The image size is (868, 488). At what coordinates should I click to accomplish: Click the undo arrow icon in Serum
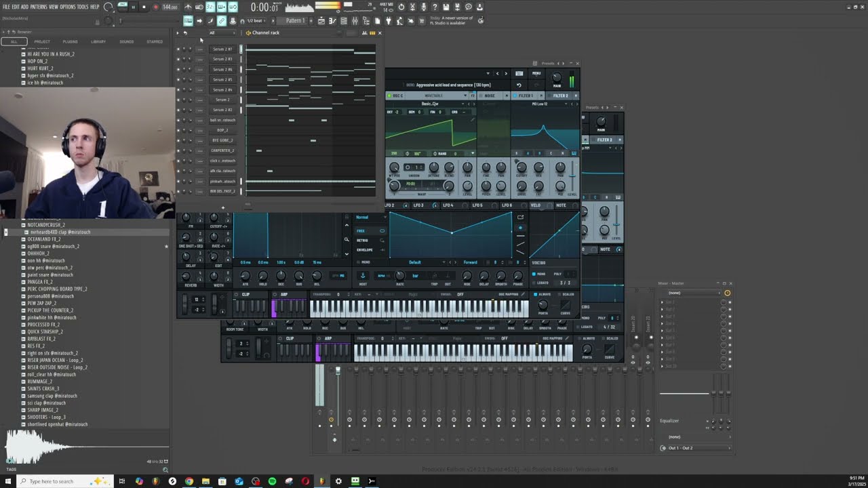pos(519,85)
